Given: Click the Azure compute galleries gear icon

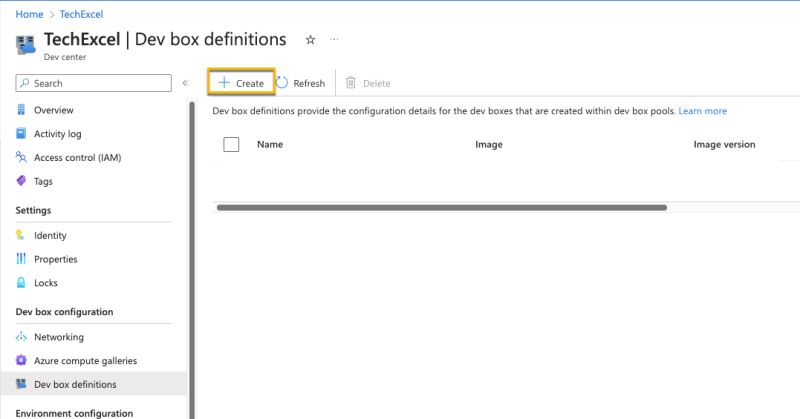Looking at the screenshot, I should (x=21, y=360).
